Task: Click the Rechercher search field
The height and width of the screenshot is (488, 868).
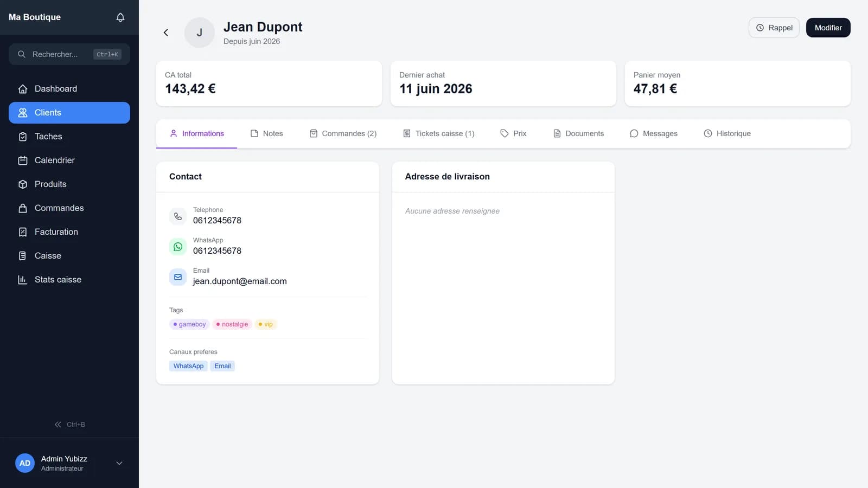Action: 69,54
